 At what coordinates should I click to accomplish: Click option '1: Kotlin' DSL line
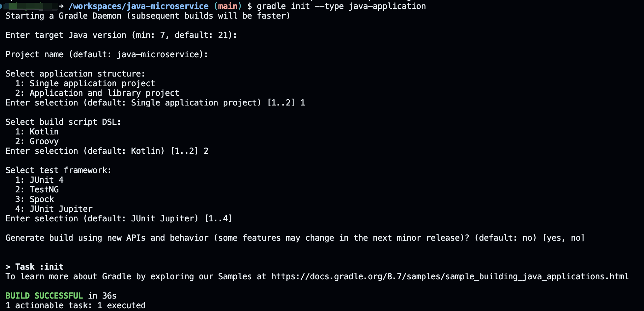pyautogui.click(x=37, y=132)
